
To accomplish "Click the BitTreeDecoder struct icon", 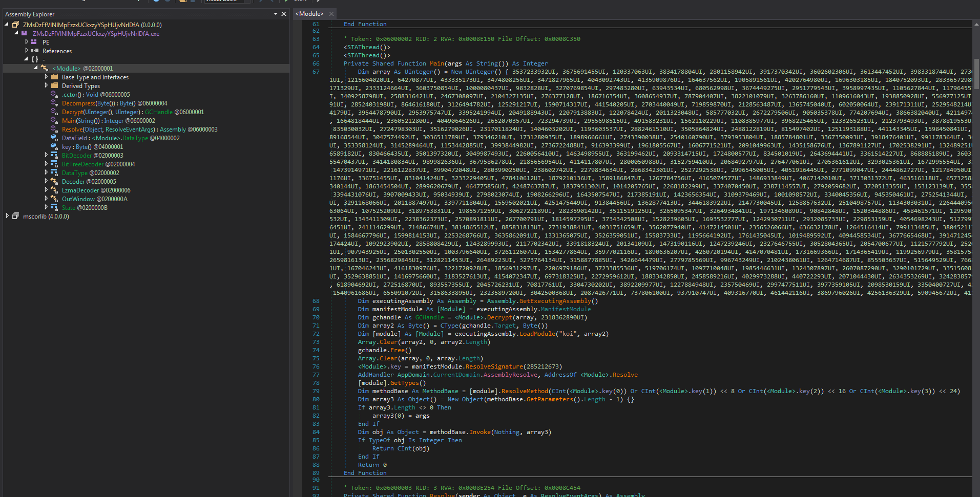I will click(x=54, y=164).
